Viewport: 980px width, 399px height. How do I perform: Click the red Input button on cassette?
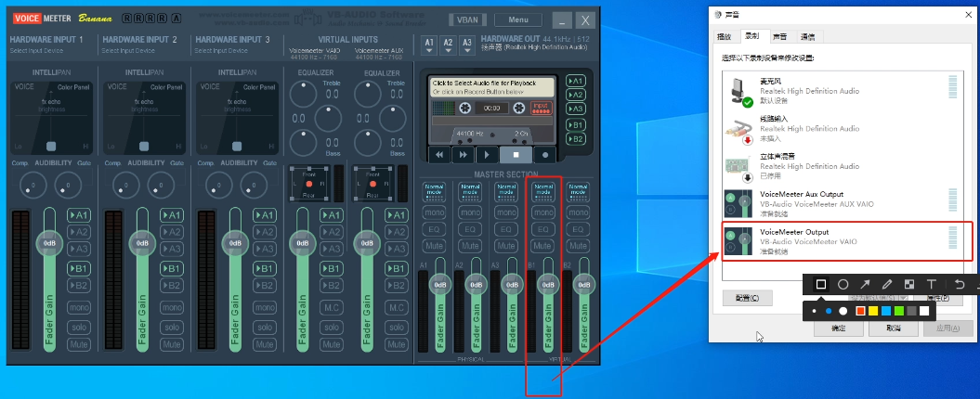(x=541, y=108)
